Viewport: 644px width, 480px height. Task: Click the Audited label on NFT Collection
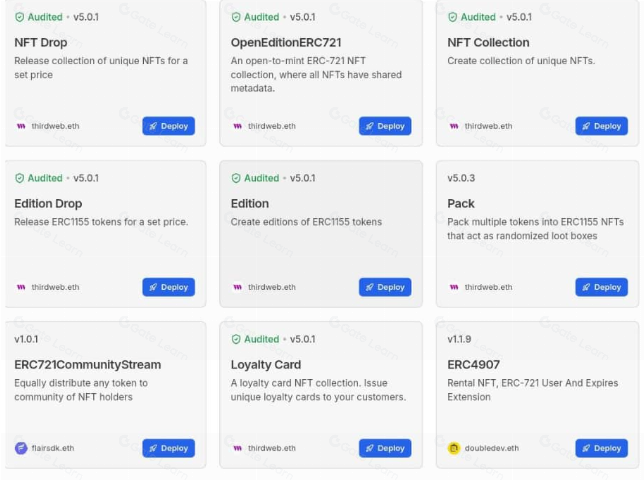click(x=478, y=17)
